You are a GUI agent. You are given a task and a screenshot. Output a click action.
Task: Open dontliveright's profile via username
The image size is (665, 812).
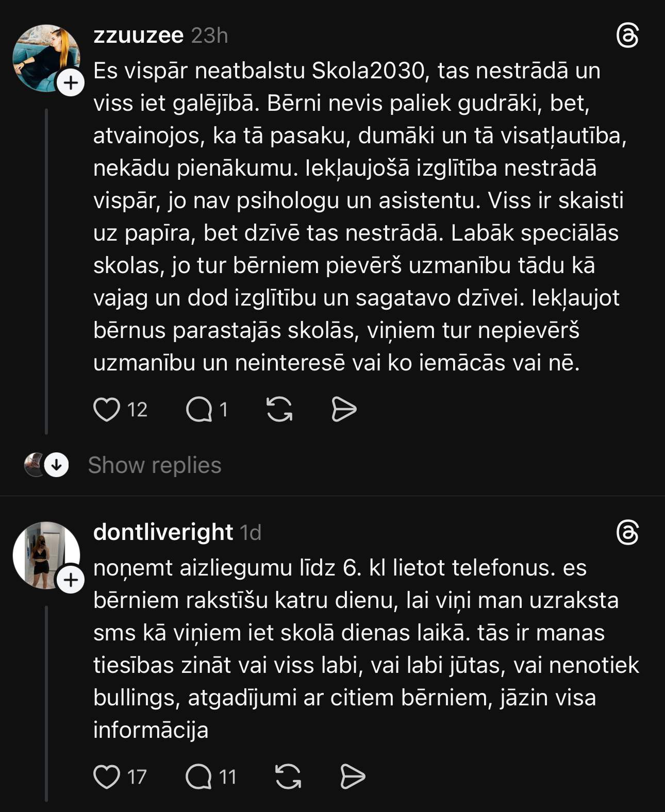(x=163, y=532)
